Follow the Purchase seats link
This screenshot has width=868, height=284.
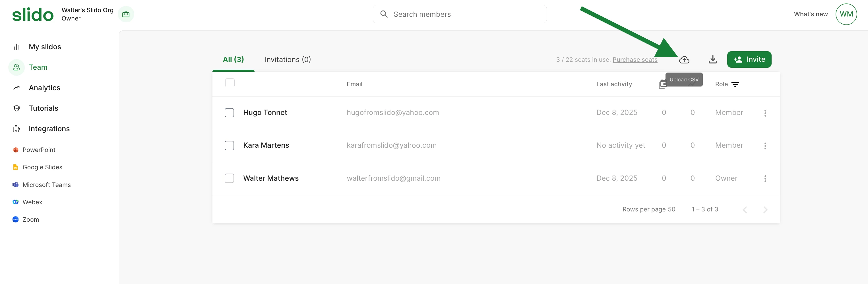[x=635, y=60]
